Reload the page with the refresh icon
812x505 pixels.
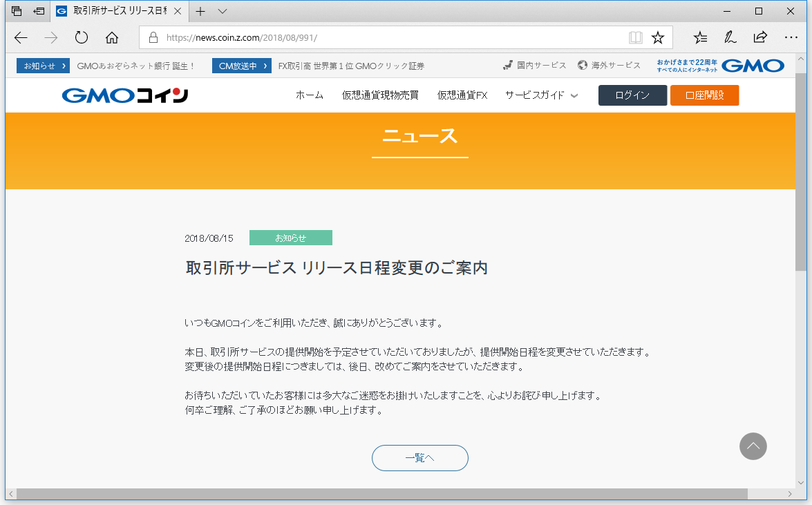[81, 37]
